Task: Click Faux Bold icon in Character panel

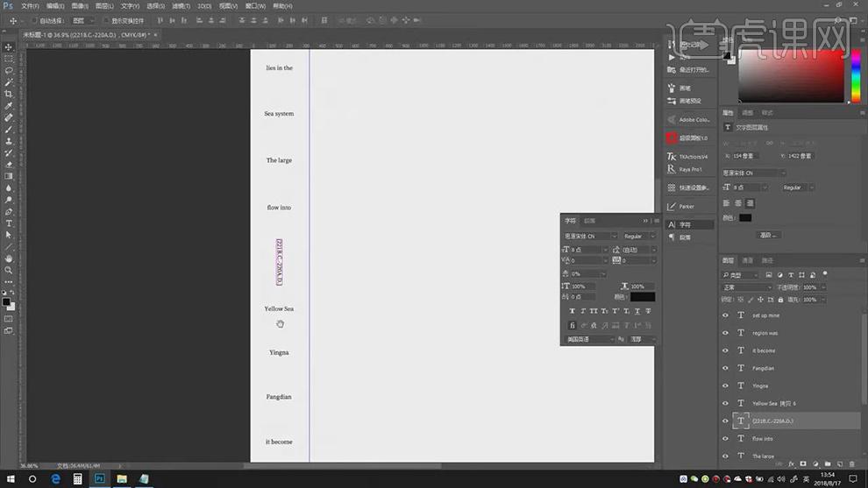Action: point(572,311)
